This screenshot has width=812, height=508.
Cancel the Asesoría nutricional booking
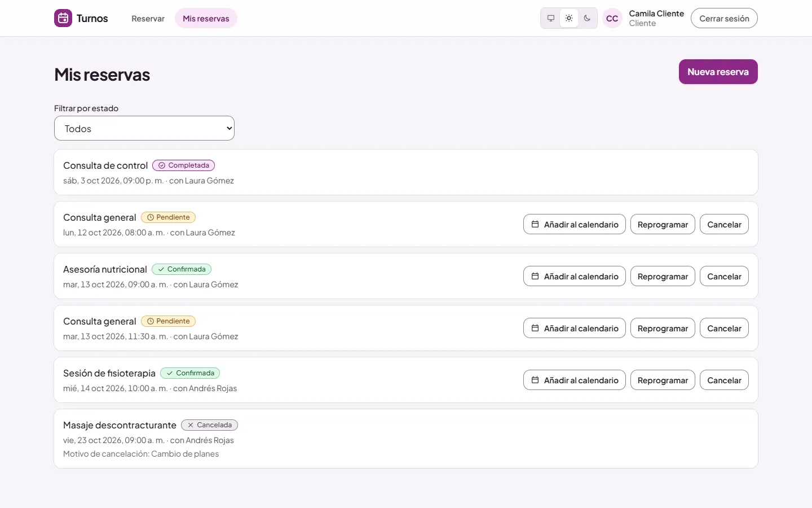coord(724,276)
